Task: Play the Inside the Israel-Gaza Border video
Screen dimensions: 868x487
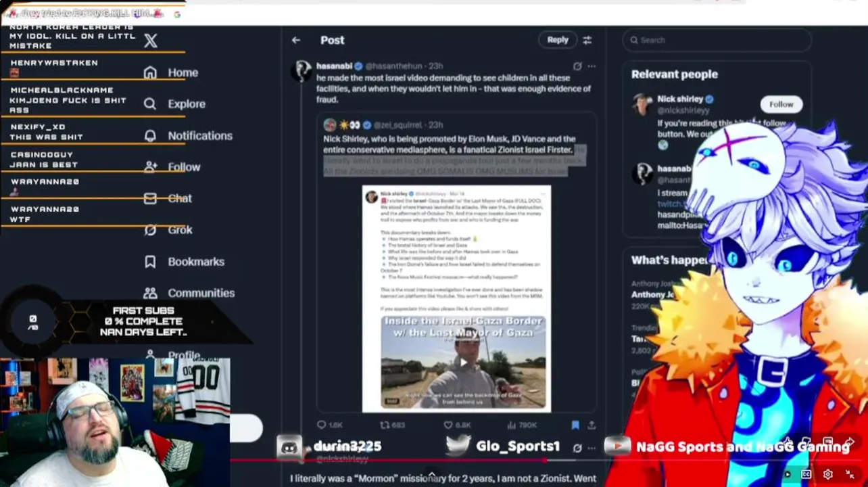Action: click(463, 362)
